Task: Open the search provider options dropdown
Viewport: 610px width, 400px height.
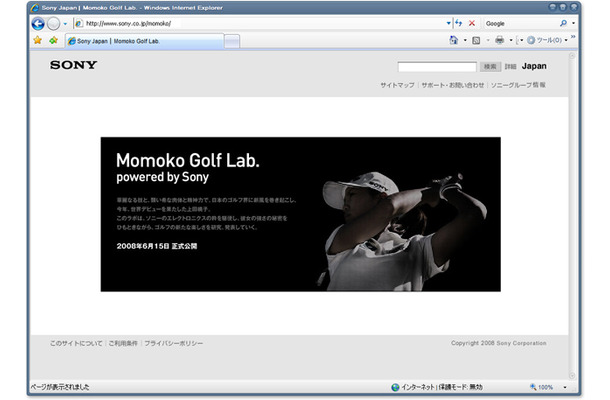Action: [573, 23]
